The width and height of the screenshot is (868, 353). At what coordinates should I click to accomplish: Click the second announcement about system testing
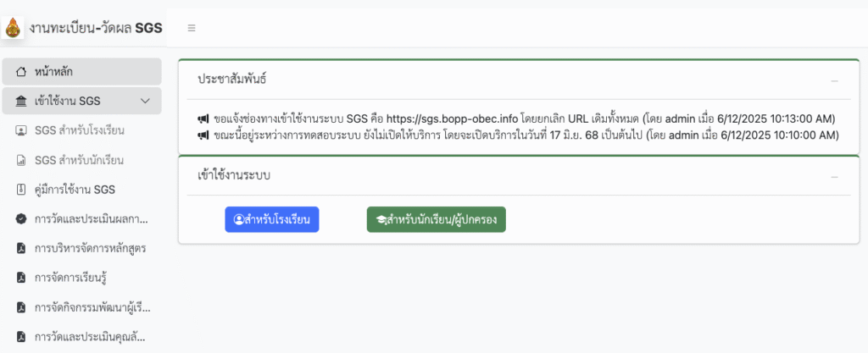tap(517, 135)
